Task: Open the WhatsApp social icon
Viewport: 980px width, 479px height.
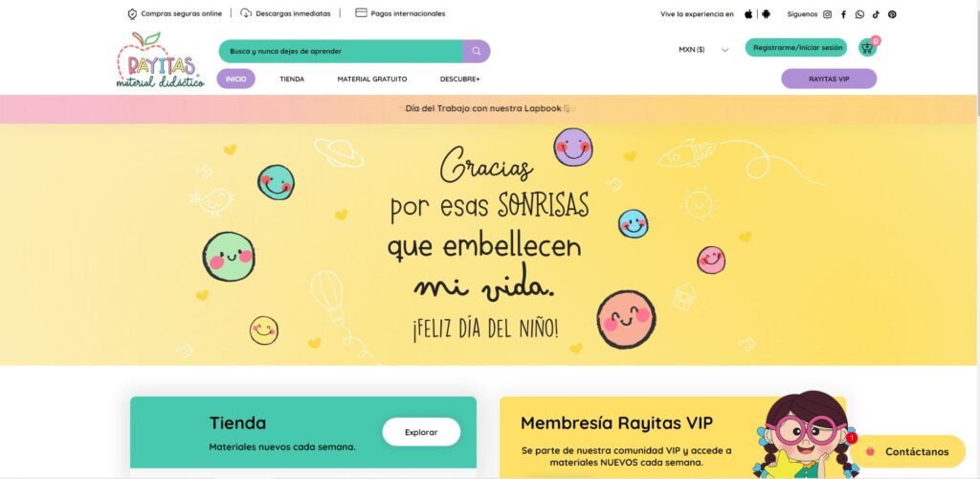Action: (x=860, y=14)
